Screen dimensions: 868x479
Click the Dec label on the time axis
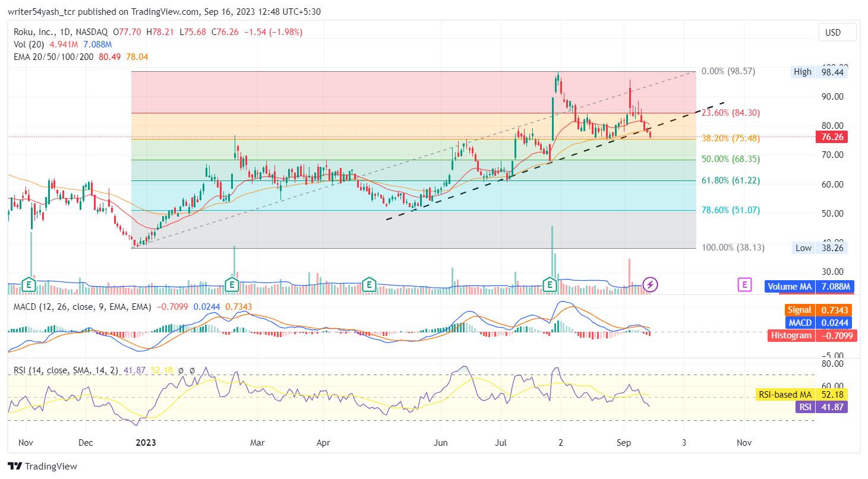point(86,442)
